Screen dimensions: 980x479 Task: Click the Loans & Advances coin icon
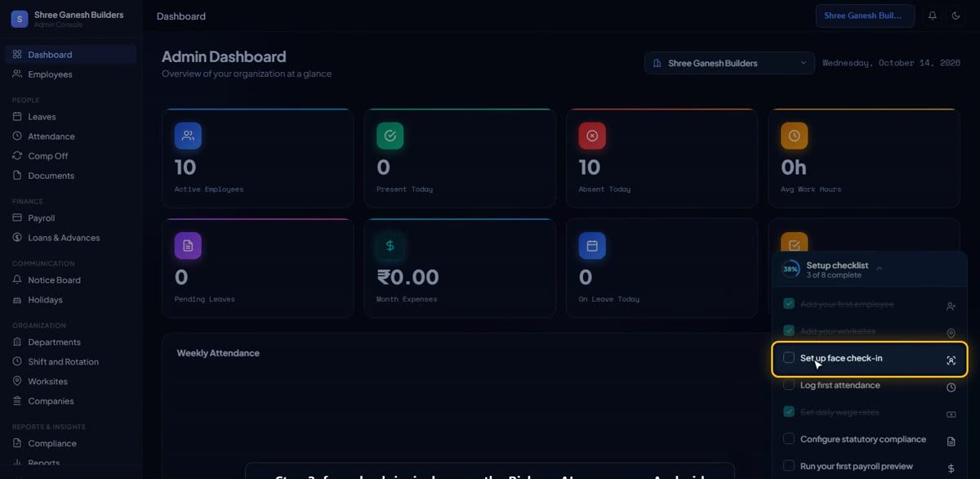click(17, 238)
